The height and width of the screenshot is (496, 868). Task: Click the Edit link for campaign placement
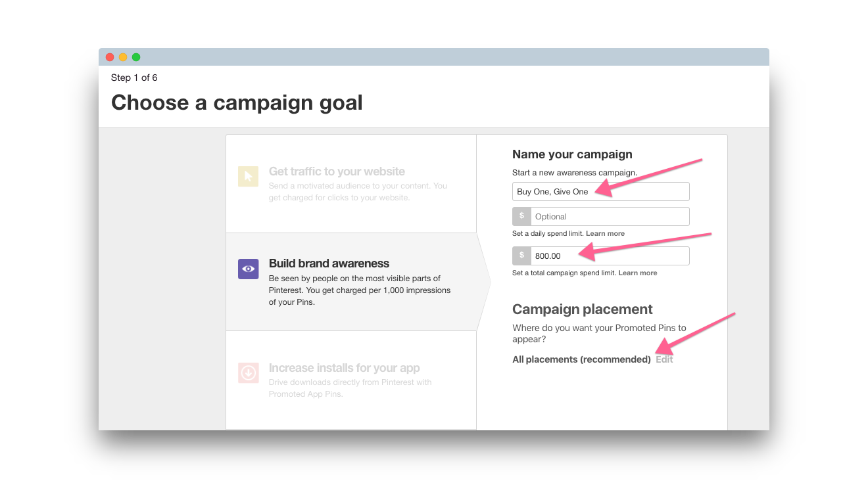664,359
